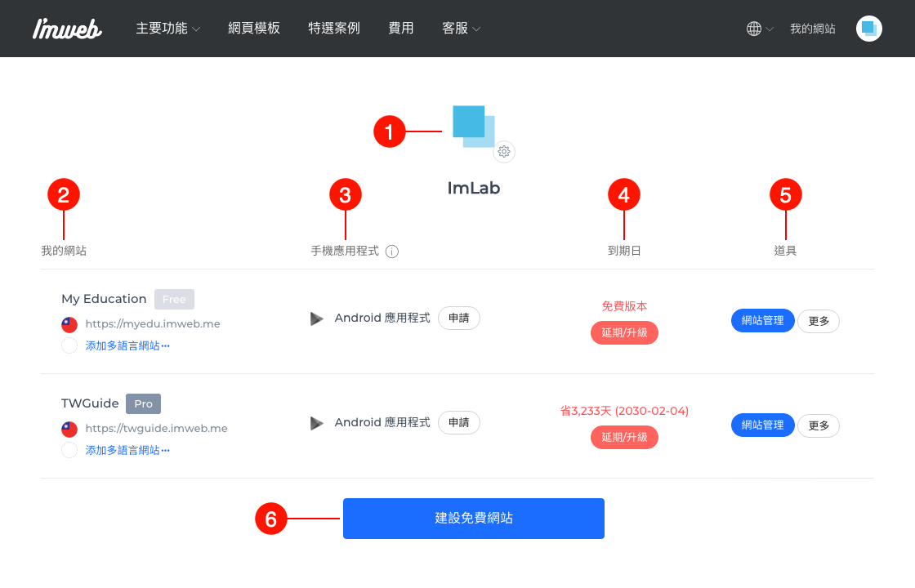Click the Android play icon for TWGuide
915x588 pixels.
pyautogui.click(x=316, y=423)
